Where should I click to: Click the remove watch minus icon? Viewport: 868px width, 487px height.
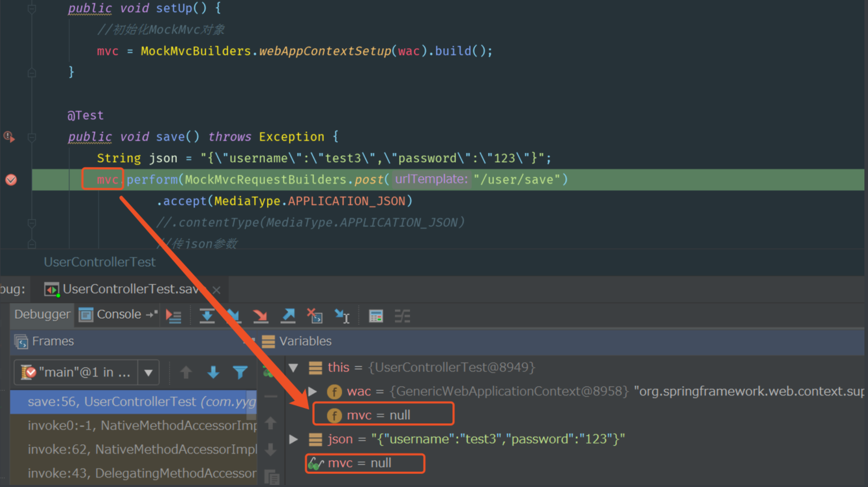270,396
